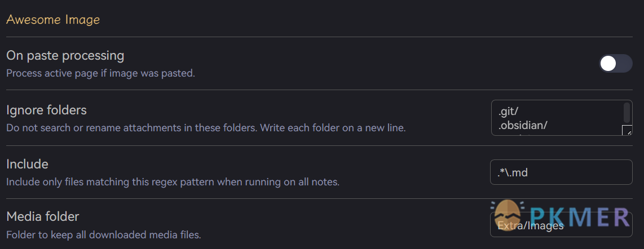Click the On paste processing setting name

click(x=65, y=55)
